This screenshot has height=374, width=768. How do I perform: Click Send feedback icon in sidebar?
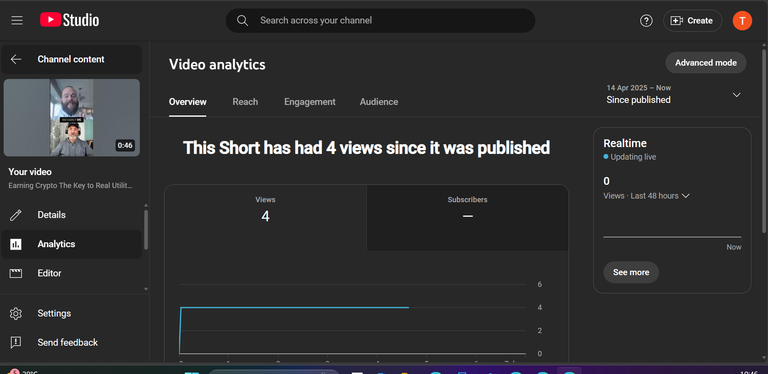click(16, 343)
